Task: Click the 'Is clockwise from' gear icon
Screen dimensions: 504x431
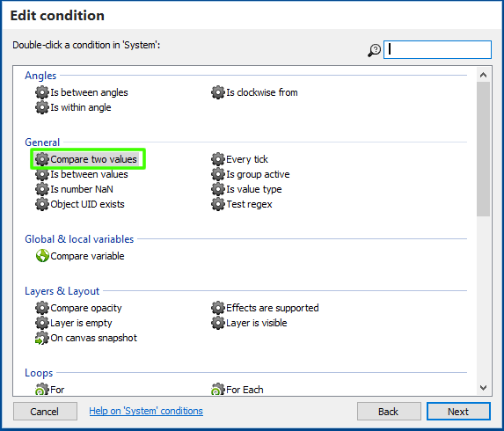Action: click(x=217, y=92)
